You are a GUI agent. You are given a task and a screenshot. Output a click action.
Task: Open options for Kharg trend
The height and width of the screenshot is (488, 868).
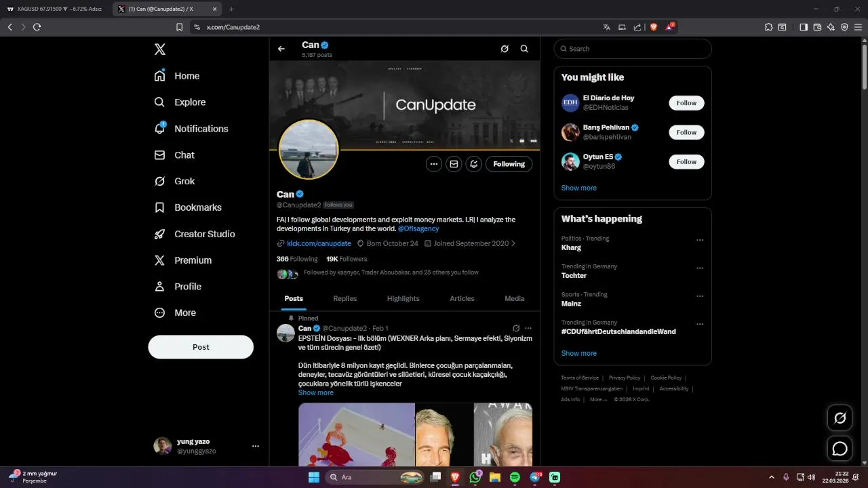700,240
